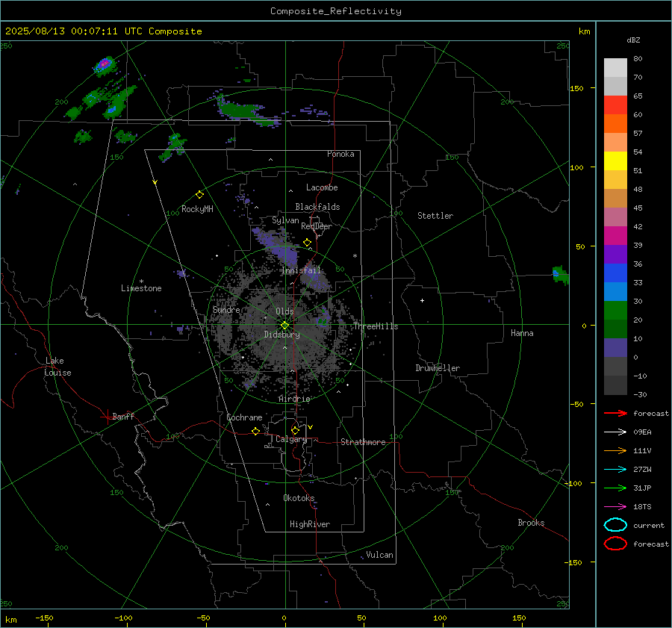Click the Okotoks town label
This screenshot has height=628, width=672.
pyautogui.click(x=299, y=497)
